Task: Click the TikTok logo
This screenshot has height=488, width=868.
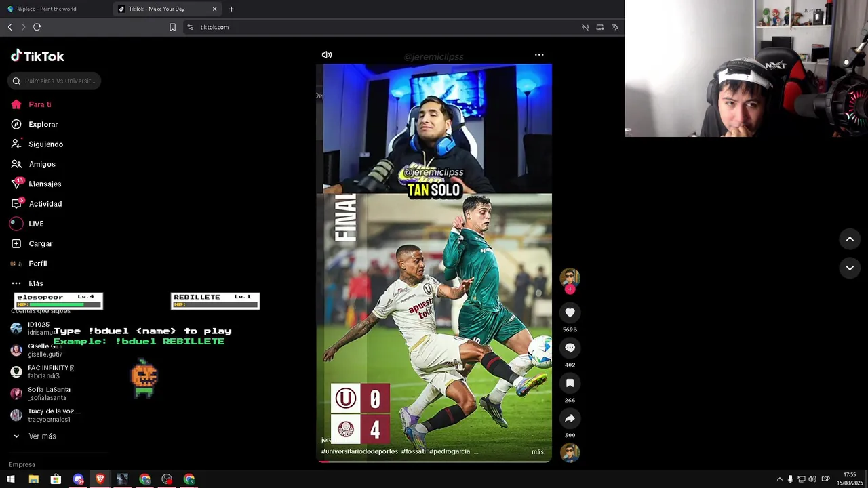Action: pyautogui.click(x=37, y=56)
